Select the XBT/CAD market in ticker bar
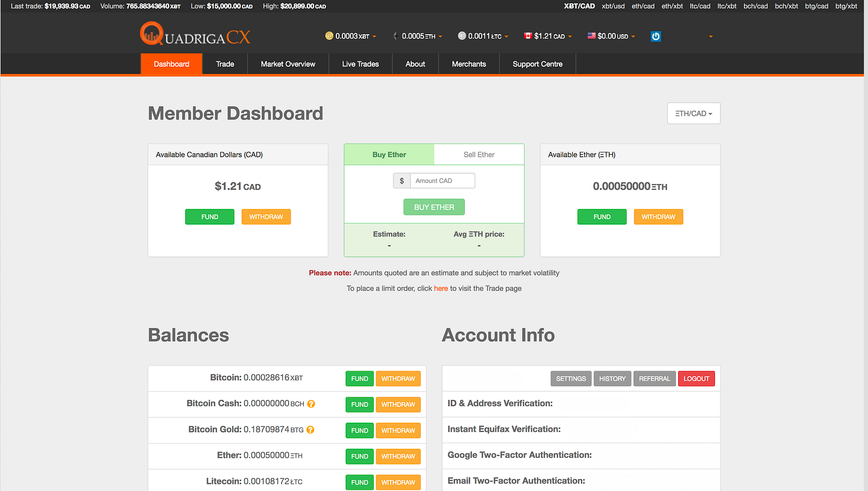868x491 pixels. click(579, 6)
